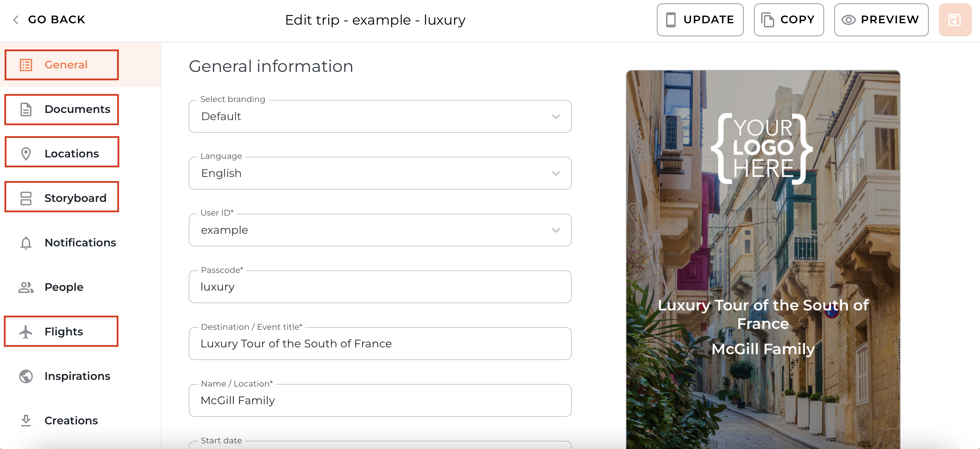The width and height of the screenshot is (980, 449).
Task: Go to the Documents section
Action: coord(62,109)
